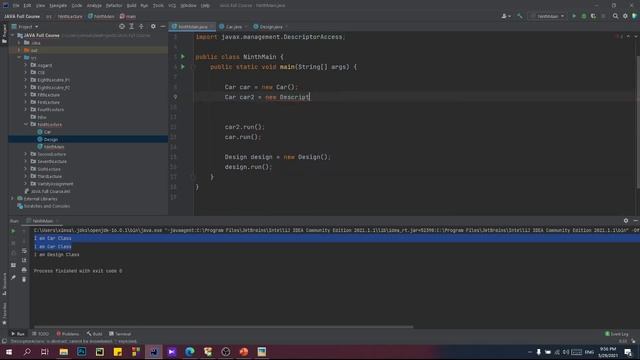Collapse the JAVA Full Course project root
This screenshot has height=360, width=640.
[12, 36]
